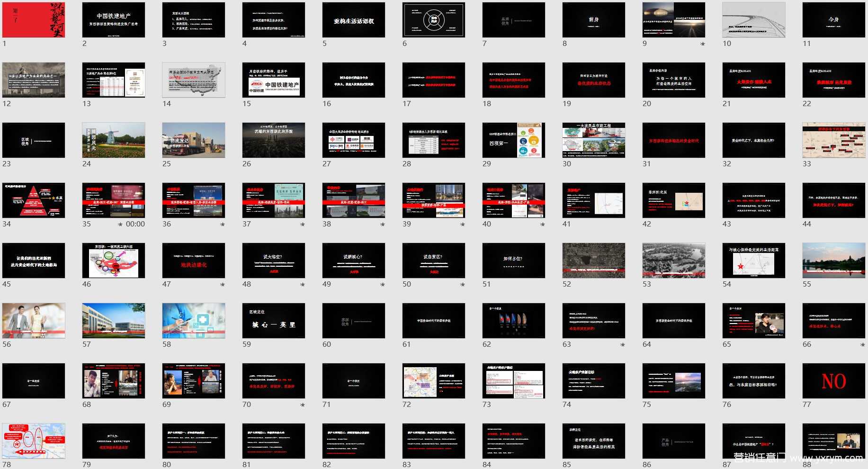Click the transition star under slide 70
This screenshot has height=469, width=868.
[x=303, y=405]
